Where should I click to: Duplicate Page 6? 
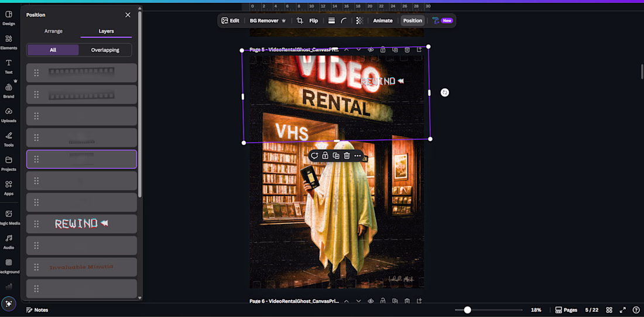pyautogui.click(x=395, y=301)
